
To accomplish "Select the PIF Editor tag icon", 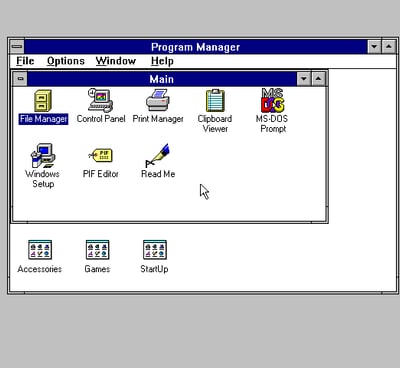I will pyautogui.click(x=100, y=155).
